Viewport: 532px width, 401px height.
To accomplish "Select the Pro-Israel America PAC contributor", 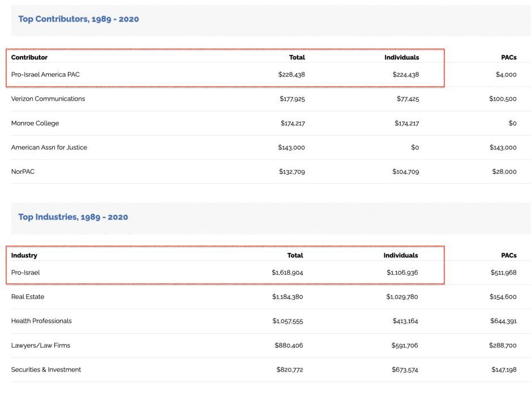I will pos(45,75).
